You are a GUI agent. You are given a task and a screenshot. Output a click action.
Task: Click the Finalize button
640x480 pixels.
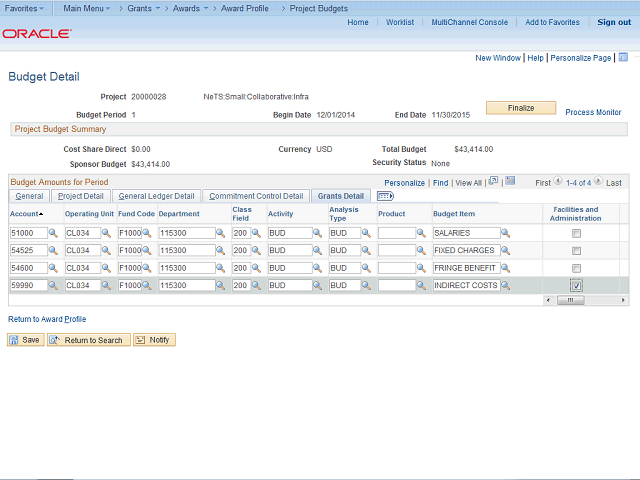520,108
